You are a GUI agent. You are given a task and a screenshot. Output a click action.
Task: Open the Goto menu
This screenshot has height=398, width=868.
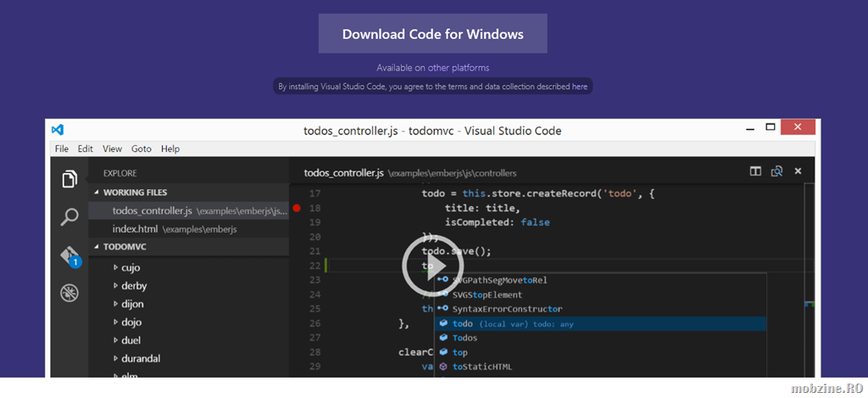[x=141, y=149]
